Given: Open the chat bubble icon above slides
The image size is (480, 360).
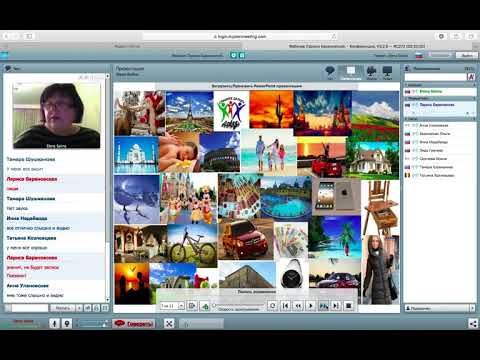Looking at the screenshot, I should pos(330,72).
